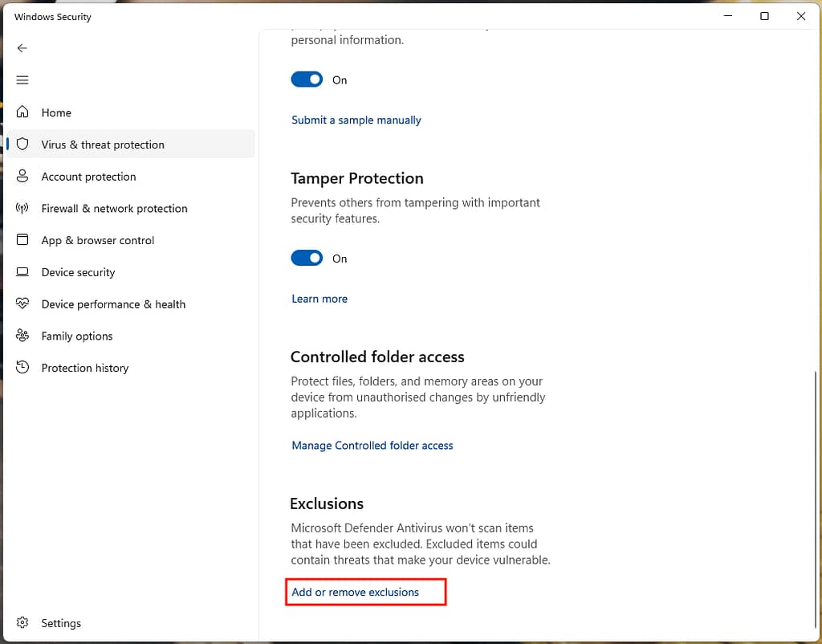The height and width of the screenshot is (644, 822).
Task: Click Manage Controlled folder access
Action: tap(372, 445)
